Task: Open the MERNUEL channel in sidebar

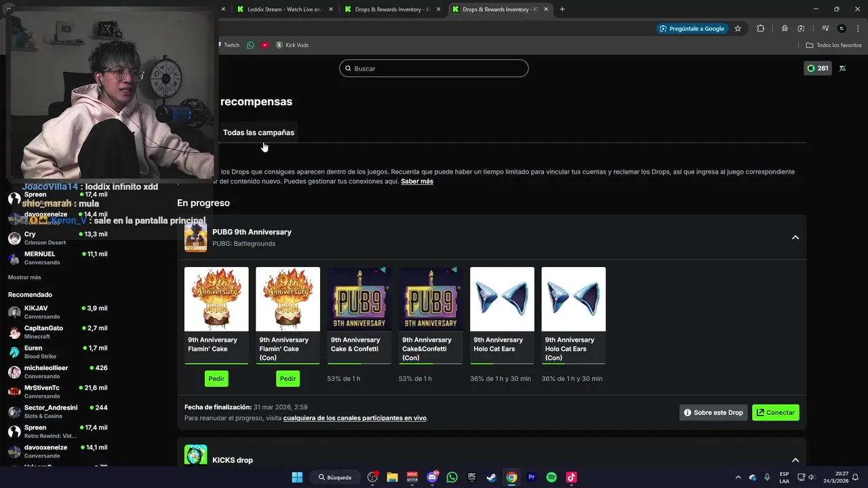Action: pos(58,258)
